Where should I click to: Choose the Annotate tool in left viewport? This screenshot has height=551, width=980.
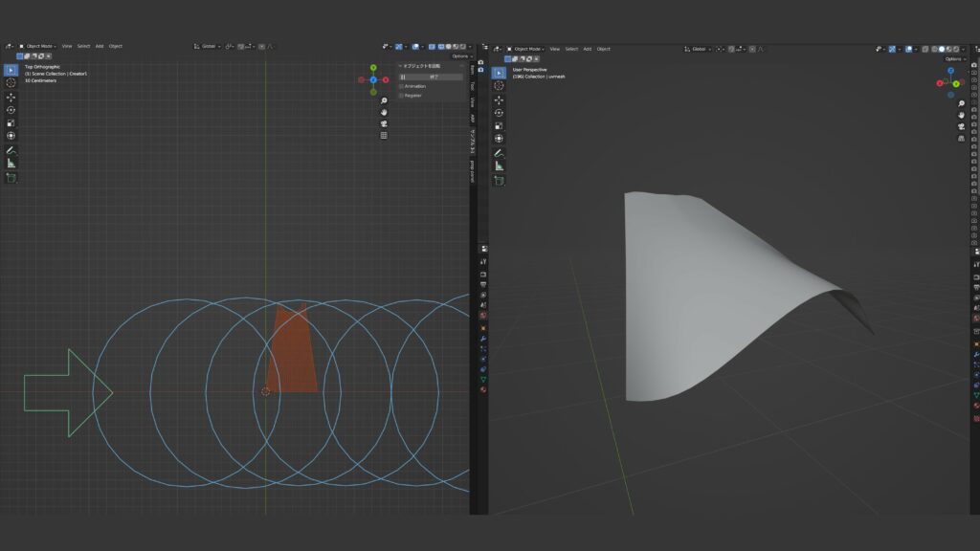(x=11, y=150)
